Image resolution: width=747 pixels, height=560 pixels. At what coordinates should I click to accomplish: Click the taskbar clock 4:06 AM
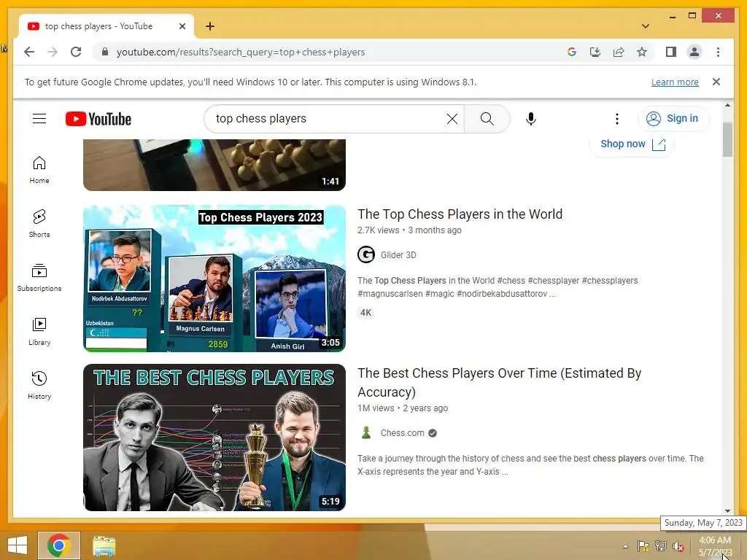pos(715,546)
